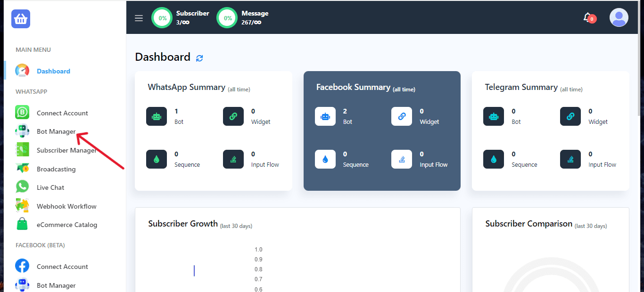This screenshot has height=292, width=644.
Task: Click the Live Chat WhatsApp icon
Action: click(x=22, y=187)
